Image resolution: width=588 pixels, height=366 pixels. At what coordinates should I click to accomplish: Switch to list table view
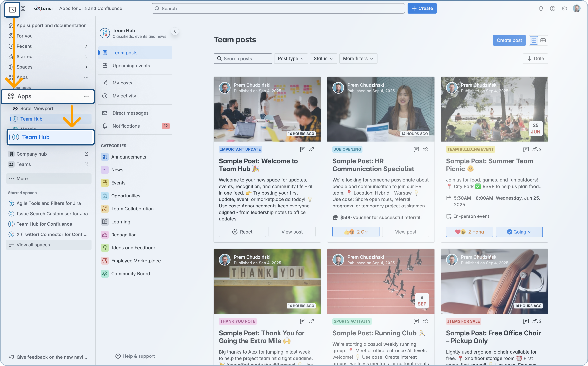pyautogui.click(x=543, y=40)
